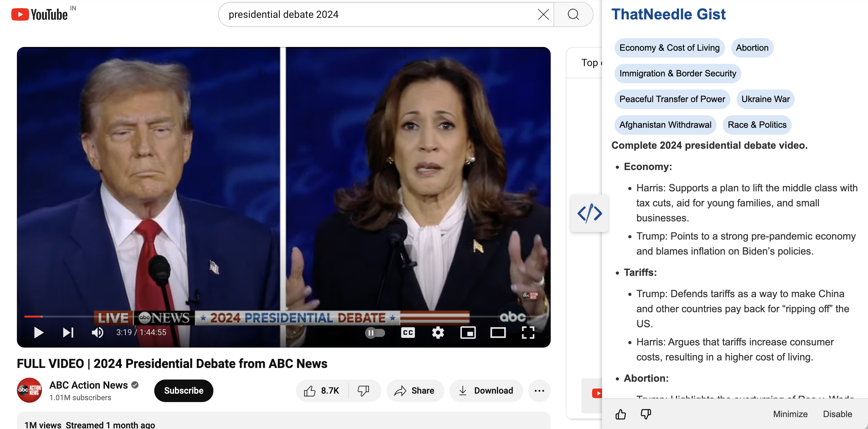Open the more actions ellipsis menu

[539, 390]
